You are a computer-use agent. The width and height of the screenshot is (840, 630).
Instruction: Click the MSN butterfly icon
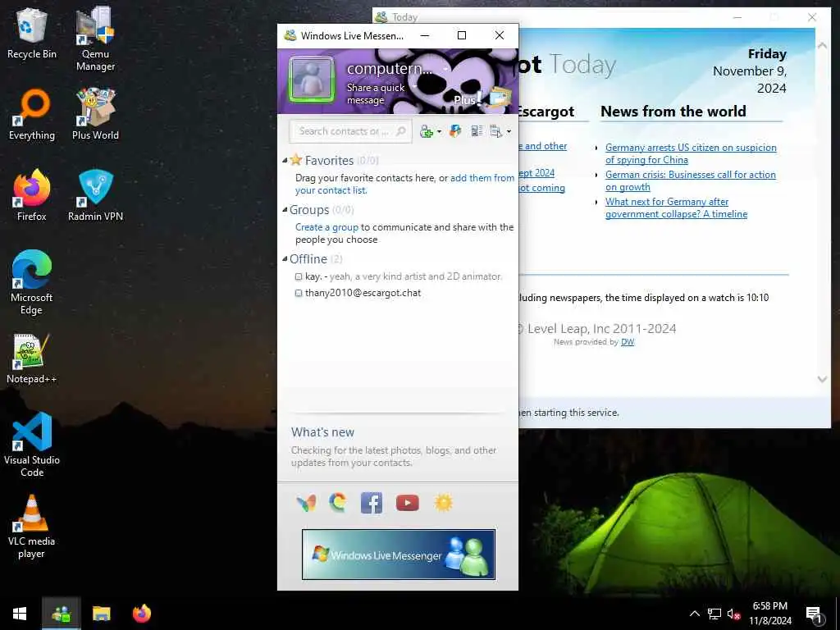307,503
